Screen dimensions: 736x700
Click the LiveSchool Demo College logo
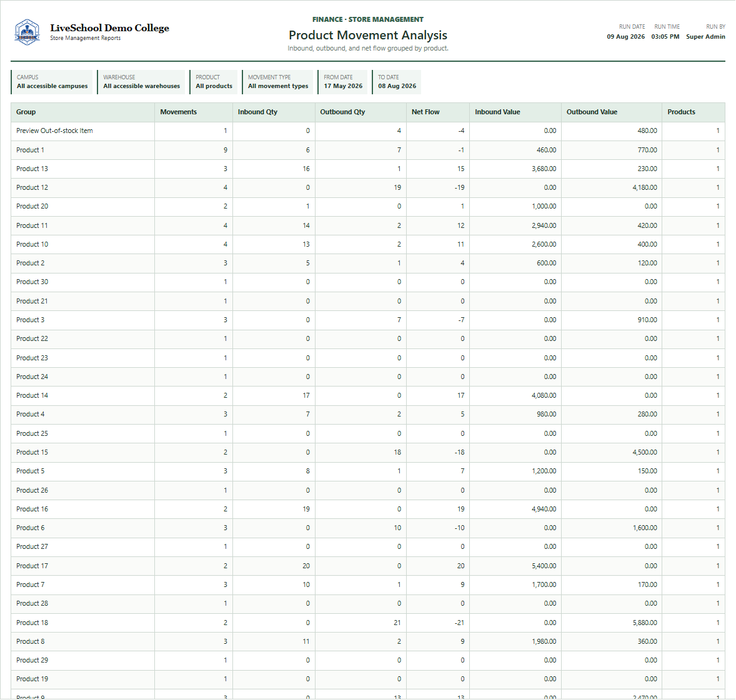point(27,32)
